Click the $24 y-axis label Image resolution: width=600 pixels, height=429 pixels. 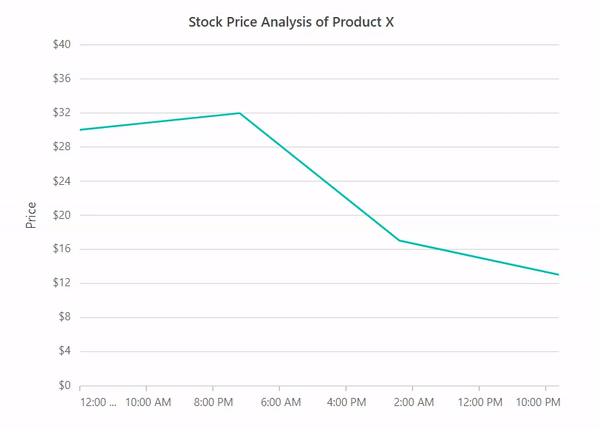click(61, 181)
